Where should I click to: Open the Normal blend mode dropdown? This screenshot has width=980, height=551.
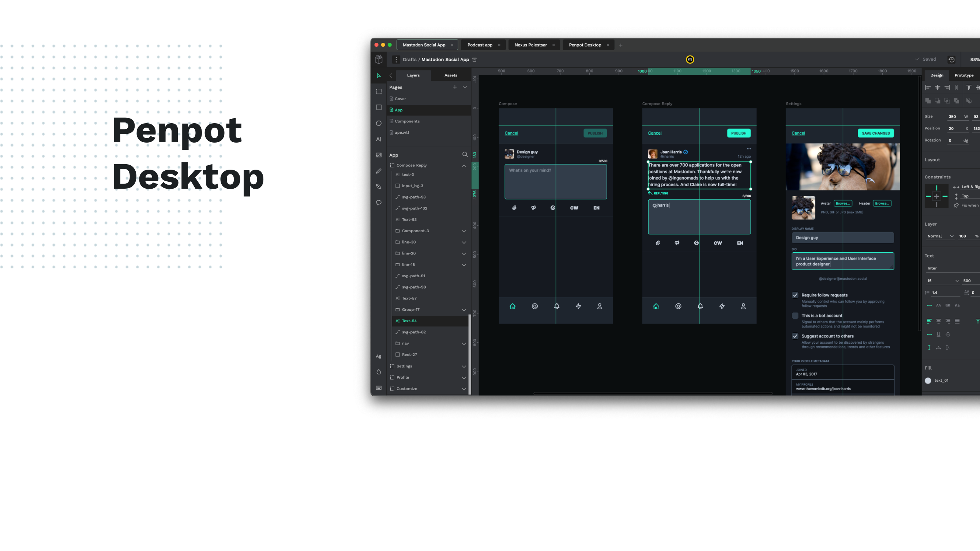point(940,236)
